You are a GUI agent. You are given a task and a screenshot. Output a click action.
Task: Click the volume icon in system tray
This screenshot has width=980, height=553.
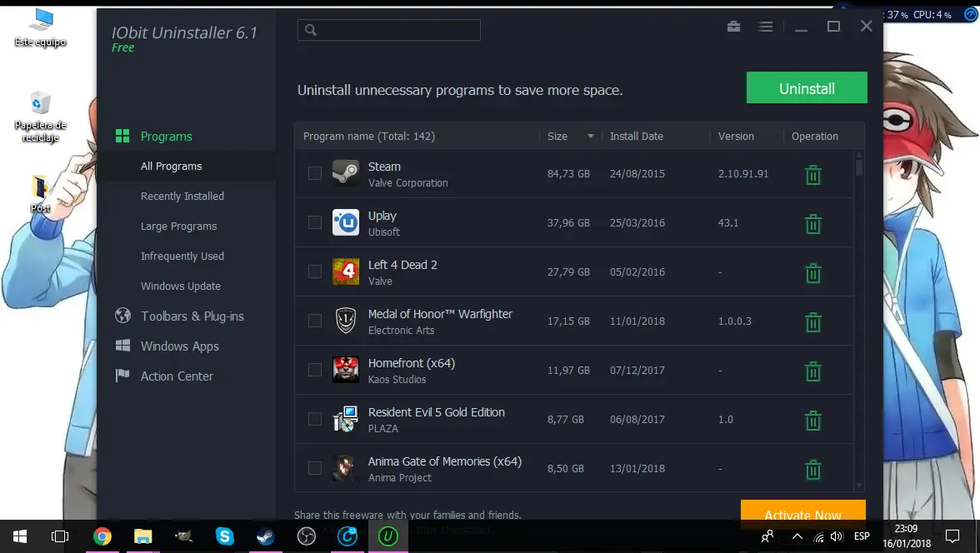tap(837, 536)
